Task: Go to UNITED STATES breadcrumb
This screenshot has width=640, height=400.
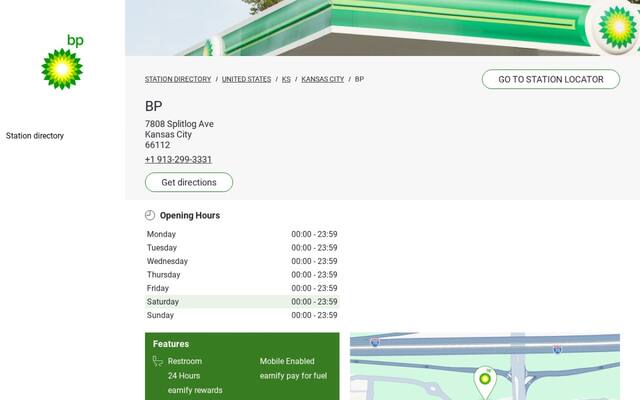Action: click(247, 79)
